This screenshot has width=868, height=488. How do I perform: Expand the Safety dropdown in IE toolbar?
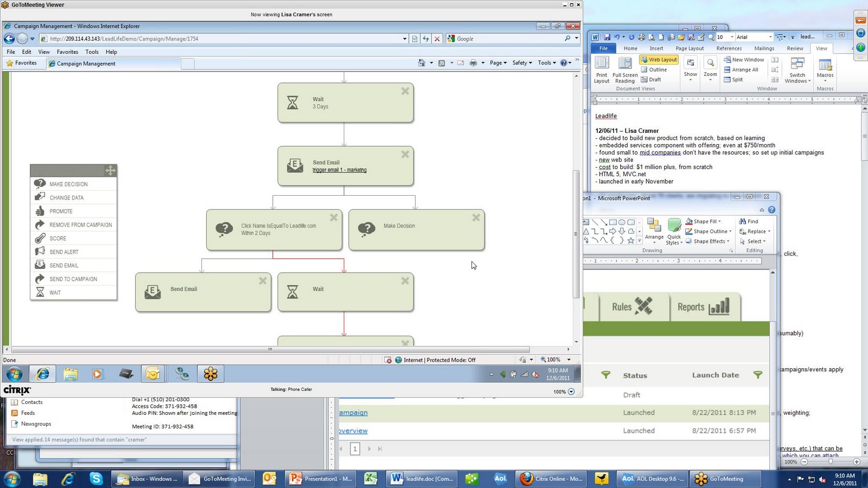tap(522, 63)
